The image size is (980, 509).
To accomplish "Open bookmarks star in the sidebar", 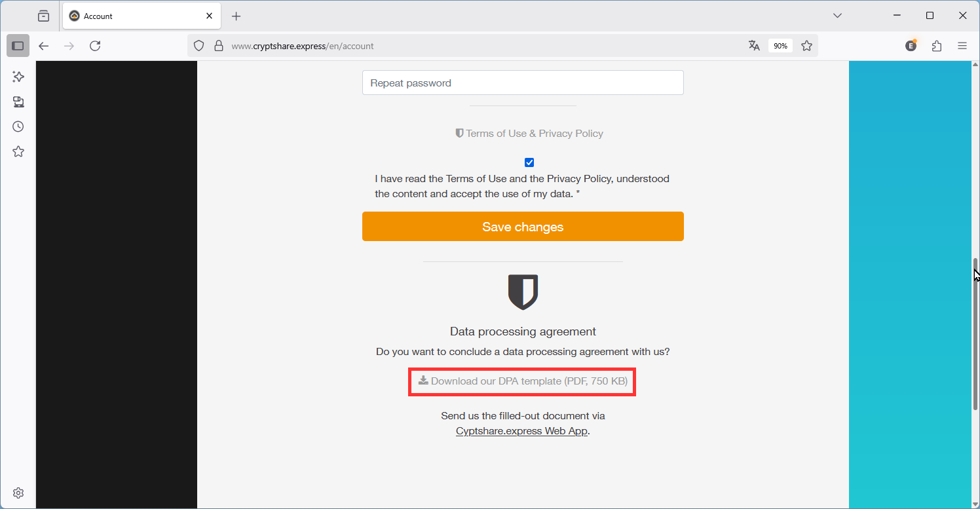I will click(x=18, y=151).
